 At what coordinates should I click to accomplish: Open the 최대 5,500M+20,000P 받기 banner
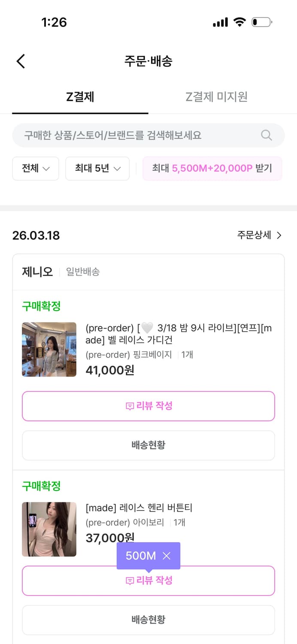point(212,168)
